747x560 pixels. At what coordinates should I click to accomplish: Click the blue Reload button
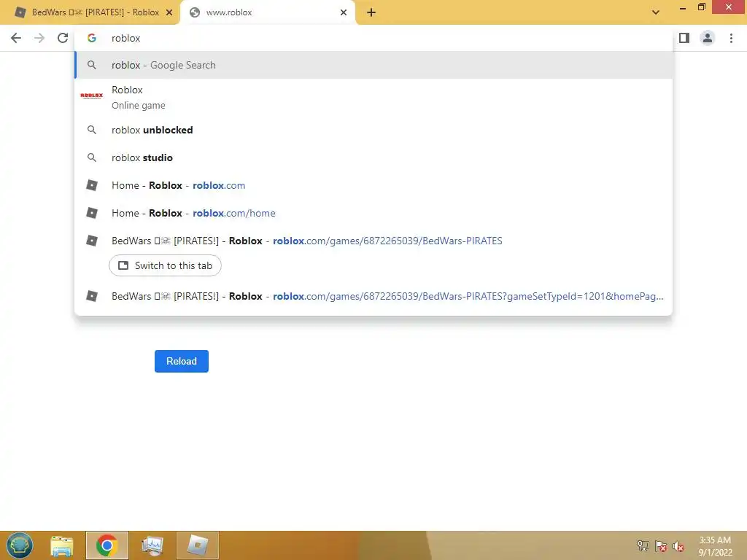tap(182, 361)
